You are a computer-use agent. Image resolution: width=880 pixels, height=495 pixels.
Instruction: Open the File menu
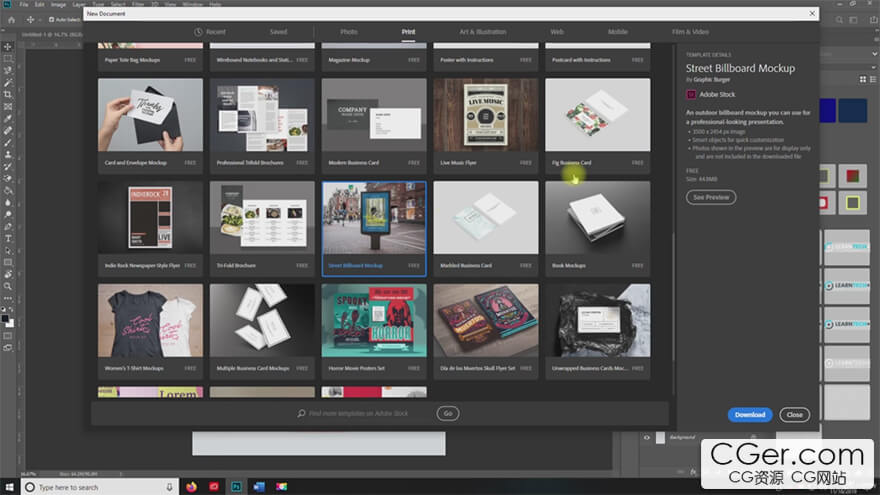24,4
